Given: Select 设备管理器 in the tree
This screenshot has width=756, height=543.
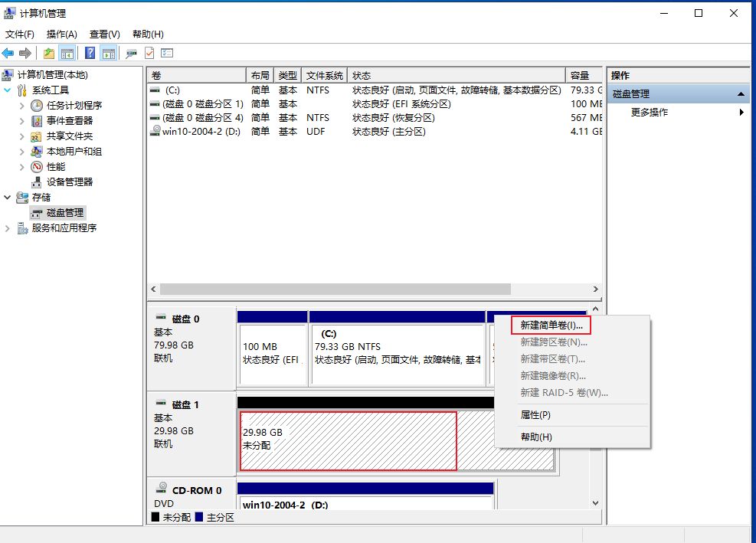Looking at the screenshot, I should [x=69, y=182].
